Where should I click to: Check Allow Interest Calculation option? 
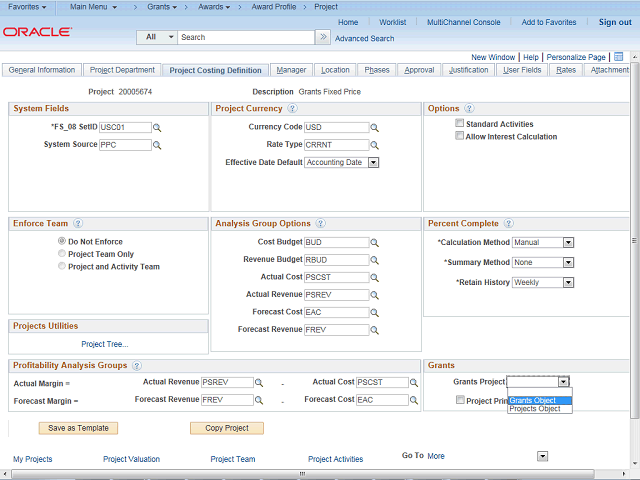(459, 136)
